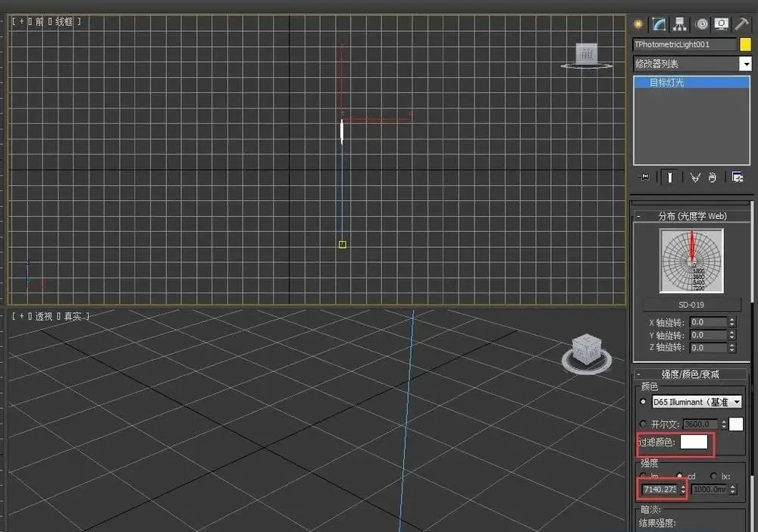The width and height of the screenshot is (758, 532).
Task: Click Remove Modifier from stack icon
Action: tap(713, 177)
